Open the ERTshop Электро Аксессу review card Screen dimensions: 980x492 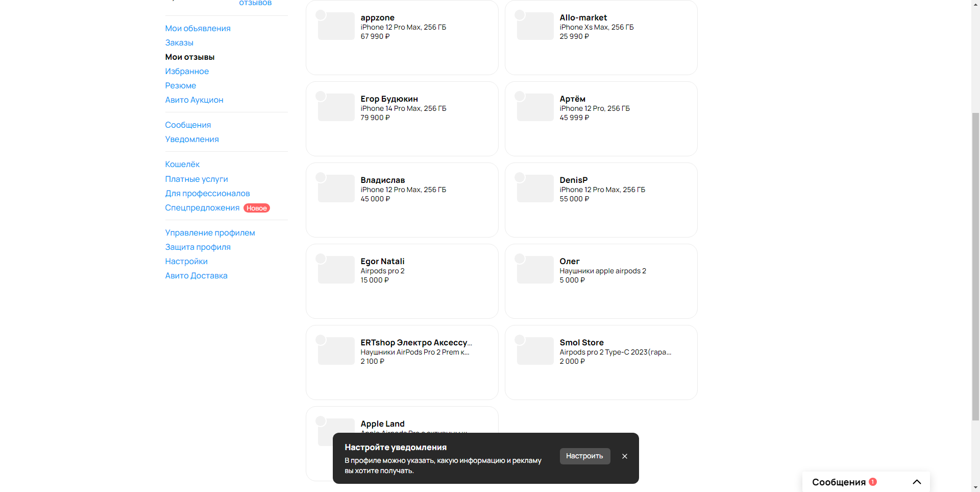402,362
